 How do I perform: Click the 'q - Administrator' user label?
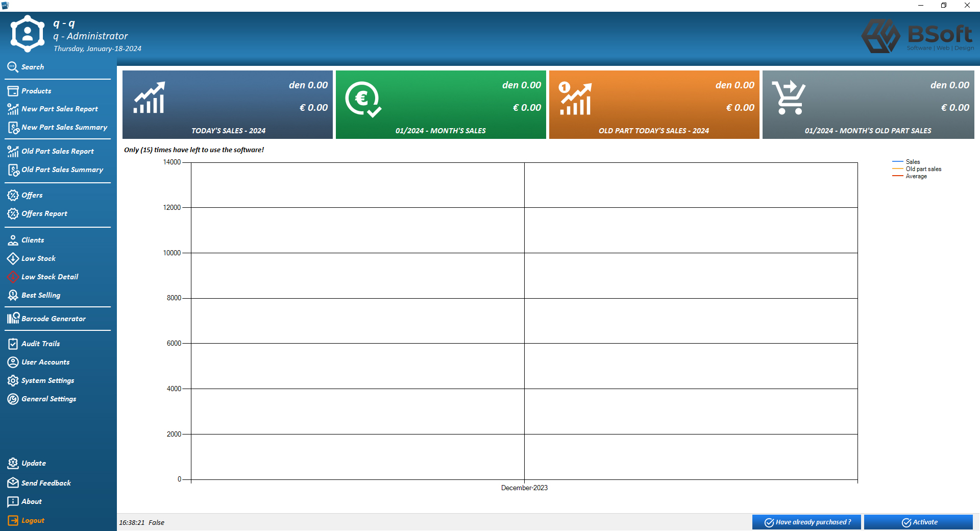click(90, 36)
